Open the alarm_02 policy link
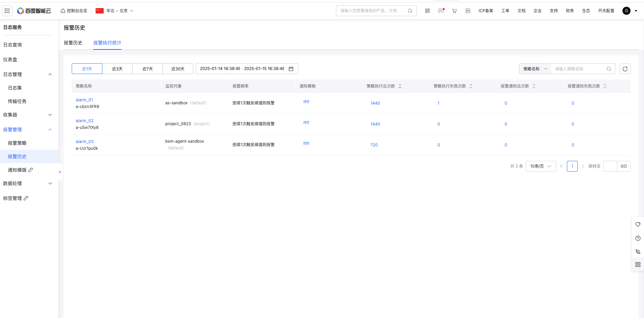644x318 pixels. coord(84,121)
